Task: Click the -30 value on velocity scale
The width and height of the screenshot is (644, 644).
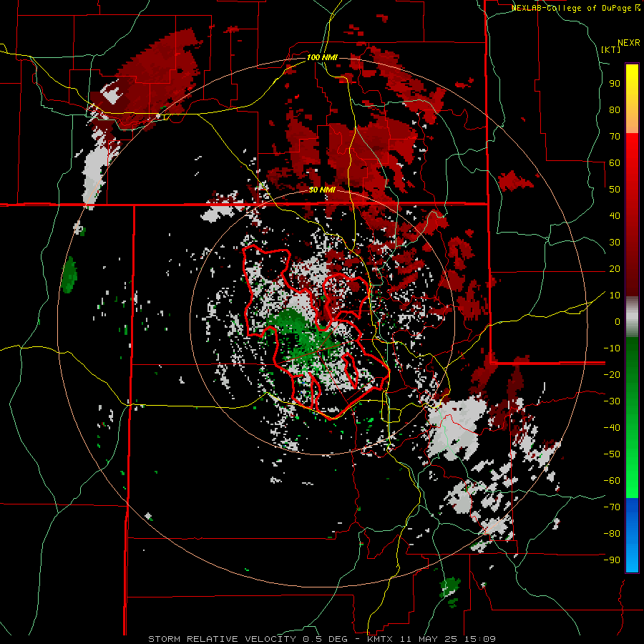Action: coord(612,401)
